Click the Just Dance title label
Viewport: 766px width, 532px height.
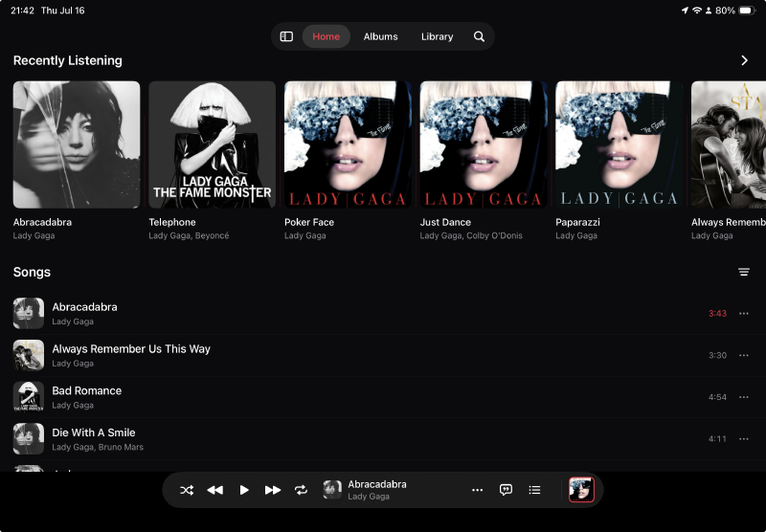[x=445, y=222]
